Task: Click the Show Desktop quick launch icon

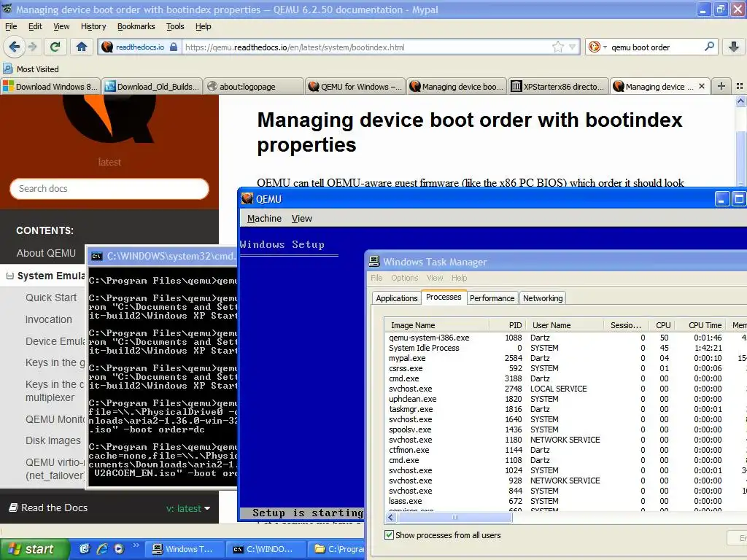Action: tap(85, 548)
